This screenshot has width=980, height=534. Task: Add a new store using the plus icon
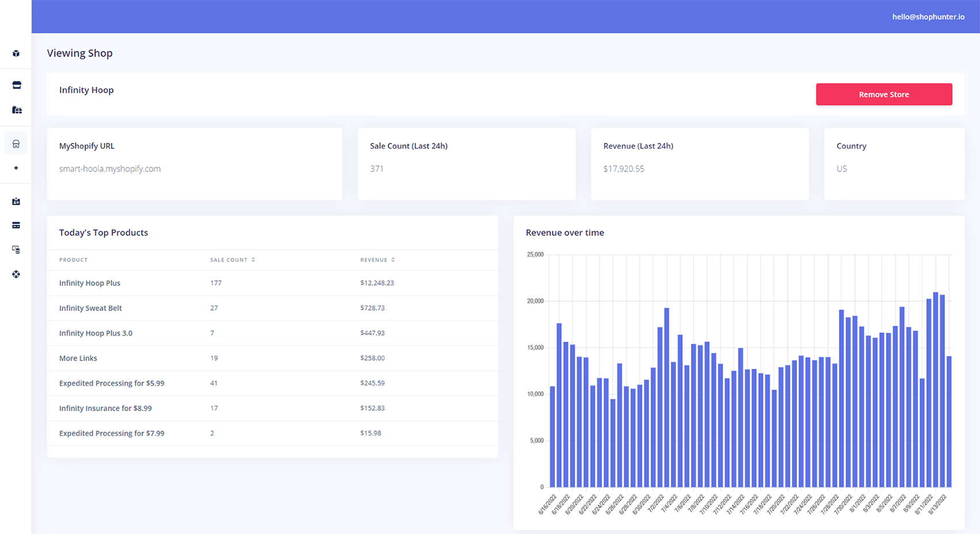[x=16, y=168]
